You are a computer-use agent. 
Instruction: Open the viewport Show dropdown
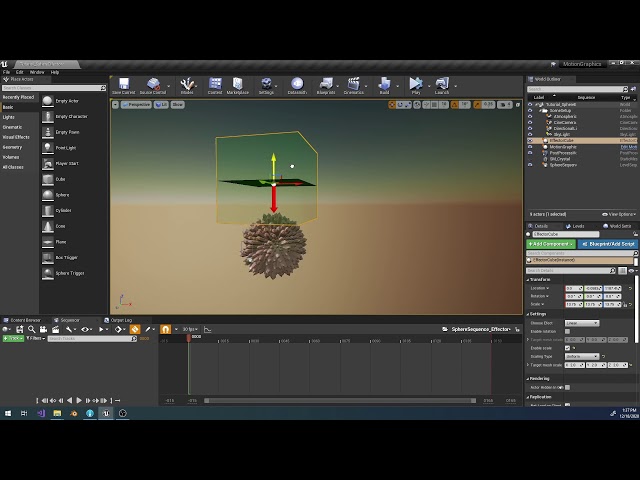tap(178, 104)
